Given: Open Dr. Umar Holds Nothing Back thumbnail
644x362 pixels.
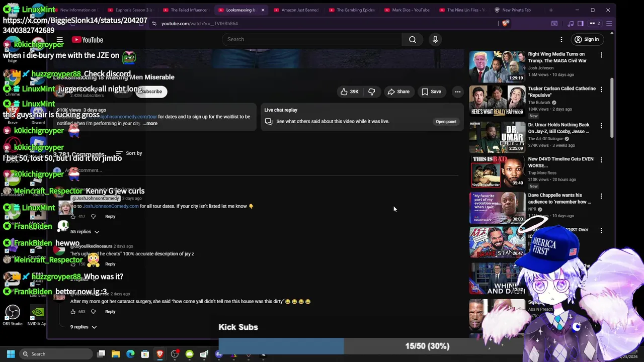Looking at the screenshot, I should 497,137.
